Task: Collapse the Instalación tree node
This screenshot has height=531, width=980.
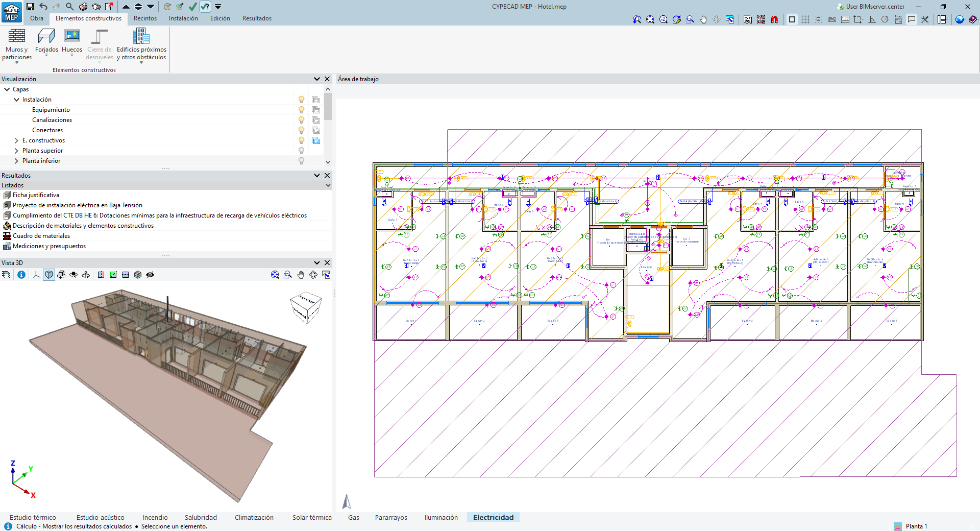Action: point(16,100)
